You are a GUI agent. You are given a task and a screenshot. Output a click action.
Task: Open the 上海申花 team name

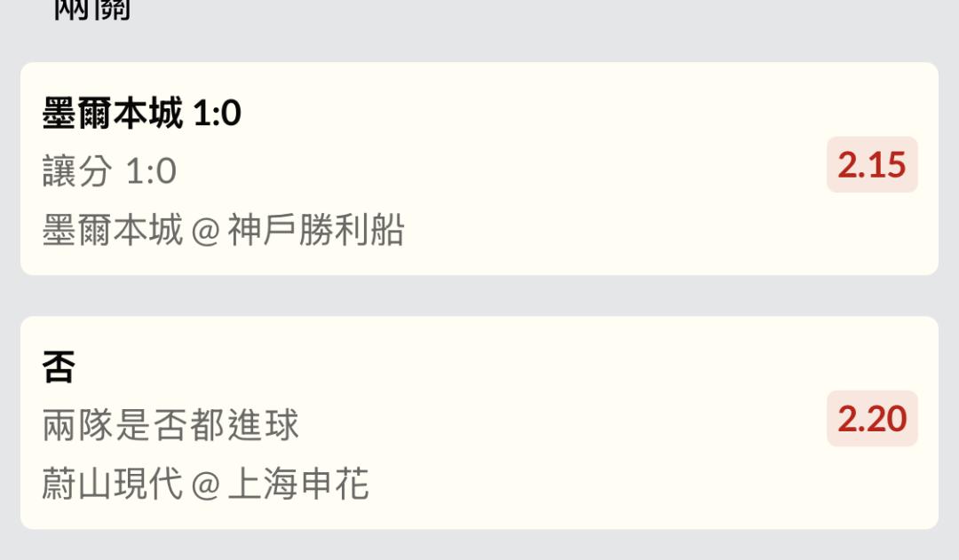(298, 485)
